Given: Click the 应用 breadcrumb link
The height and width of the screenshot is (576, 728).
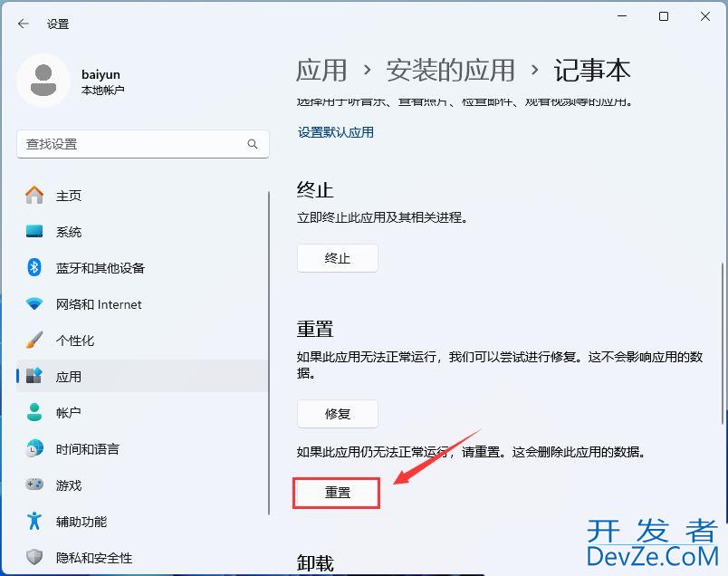Looking at the screenshot, I should tap(321, 70).
